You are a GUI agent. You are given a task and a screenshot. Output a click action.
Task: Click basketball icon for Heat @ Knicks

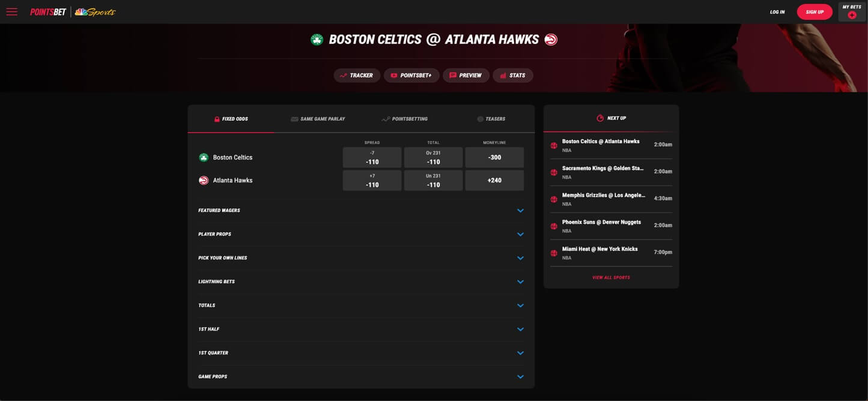pos(554,253)
